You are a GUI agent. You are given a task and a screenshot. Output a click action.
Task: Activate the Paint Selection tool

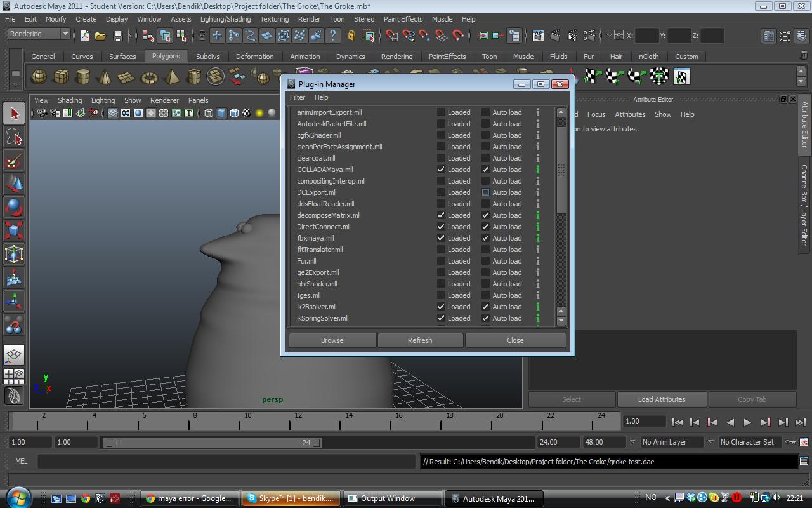(14, 161)
